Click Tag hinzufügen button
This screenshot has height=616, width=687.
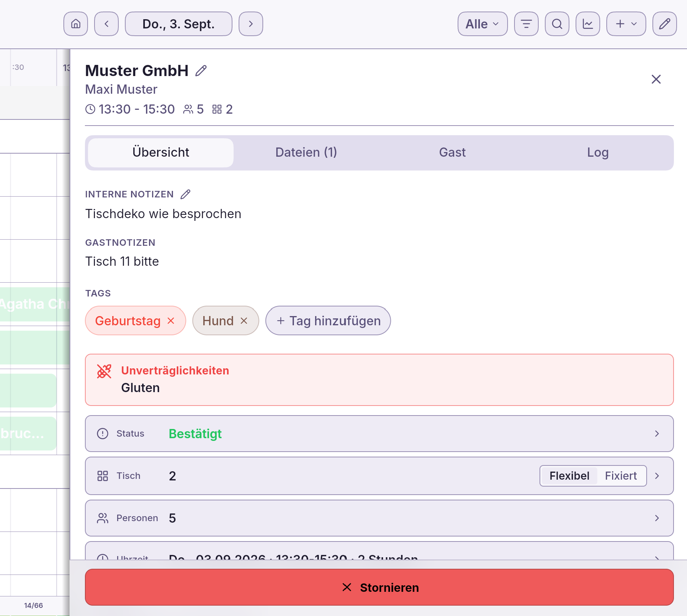[x=328, y=321]
